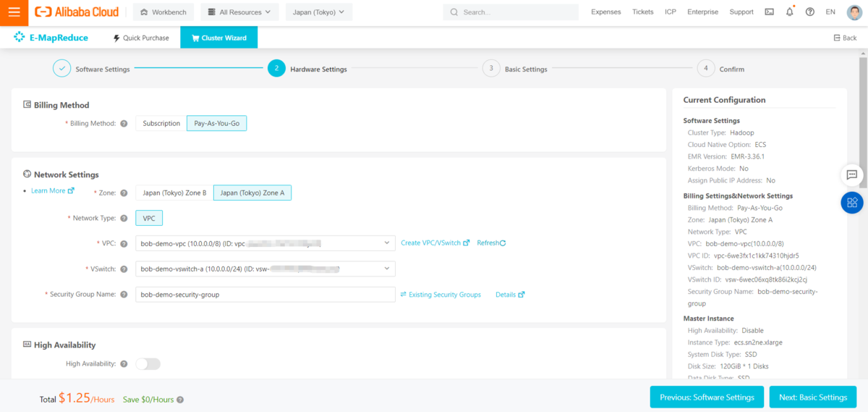This screenshot has height=412, width=868.
Task: Open Support in top menu
Action: click(x=741, y=12)
